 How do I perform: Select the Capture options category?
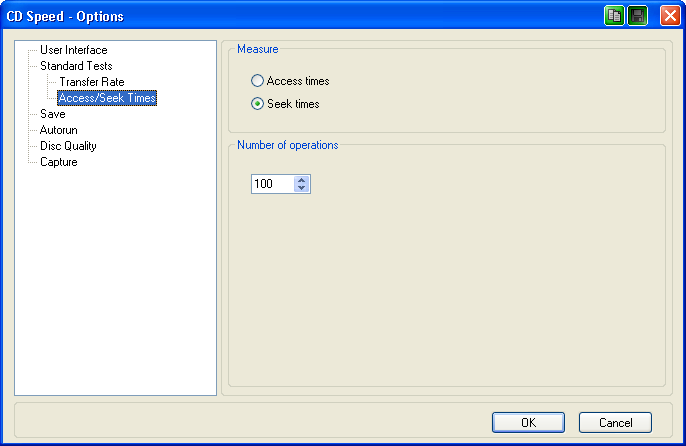(58, 162)
